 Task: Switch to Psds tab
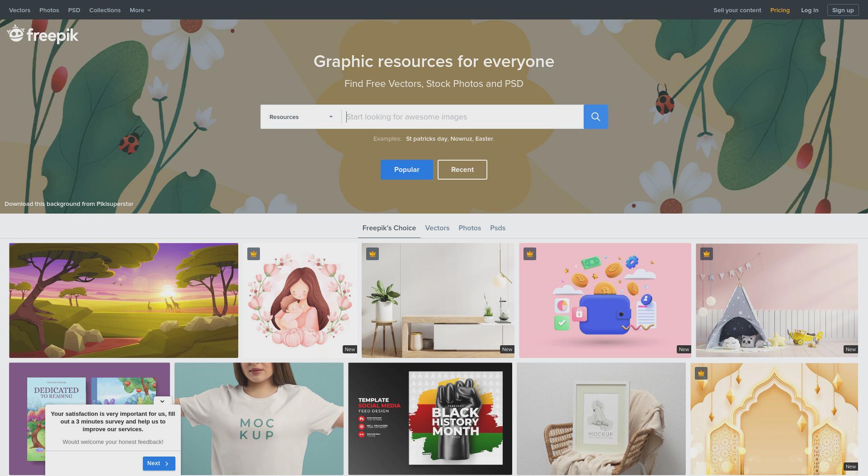click(x=498, y=228)
